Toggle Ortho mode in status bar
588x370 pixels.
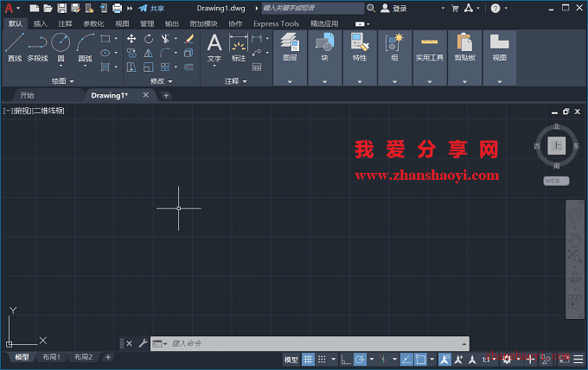pyautogui.click(x=346, y=360)
